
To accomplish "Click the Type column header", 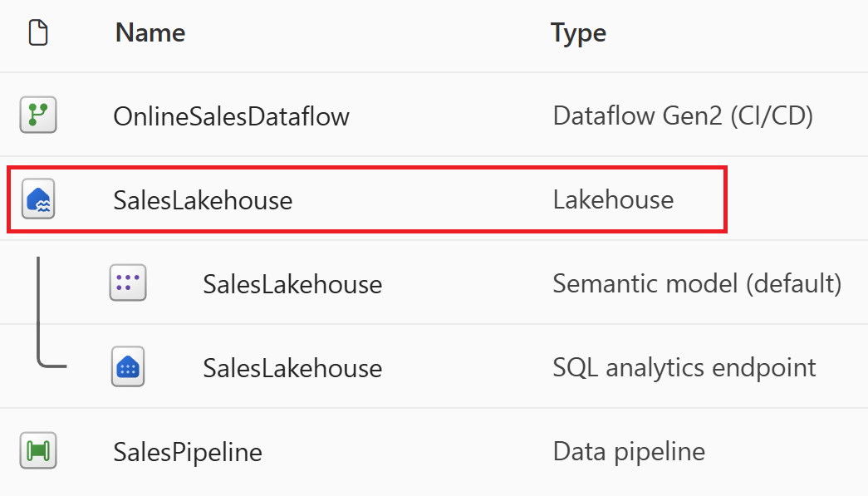I will pos(578,32).
